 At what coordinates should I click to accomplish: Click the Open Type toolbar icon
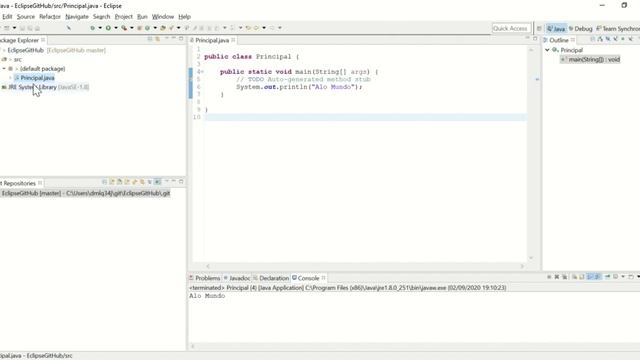[x=163, y=28]
